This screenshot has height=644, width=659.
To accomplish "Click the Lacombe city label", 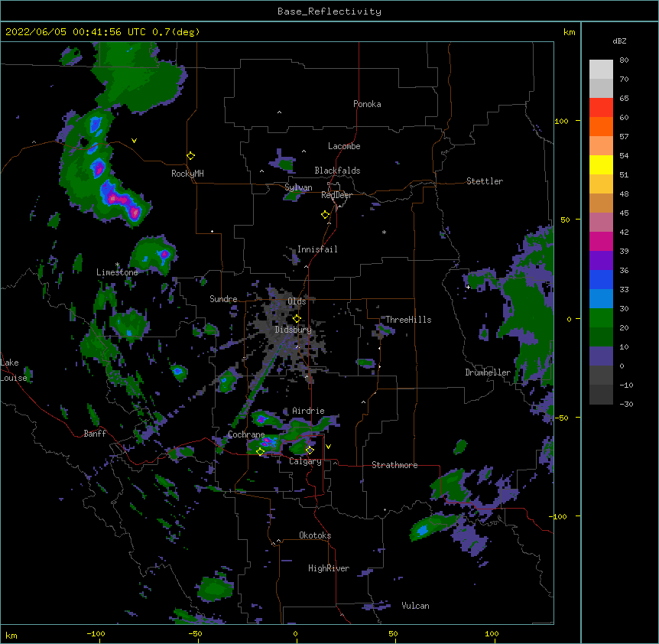I will (x=344, y=146).
